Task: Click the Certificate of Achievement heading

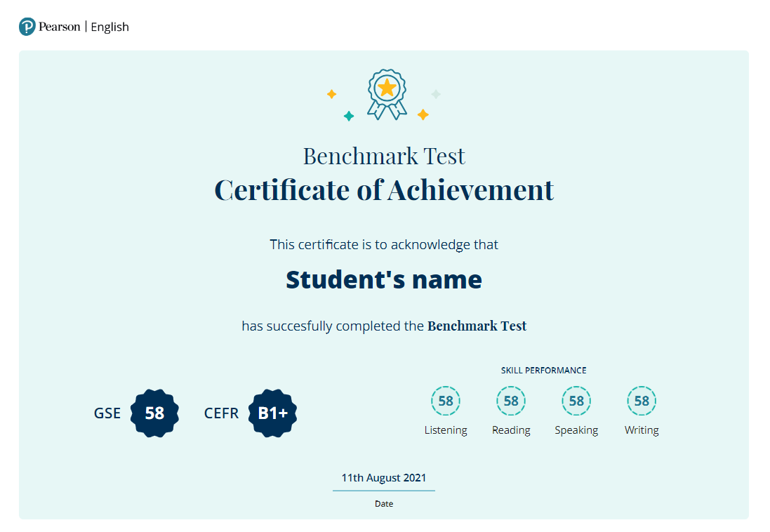Action: [x=384, y=190]
